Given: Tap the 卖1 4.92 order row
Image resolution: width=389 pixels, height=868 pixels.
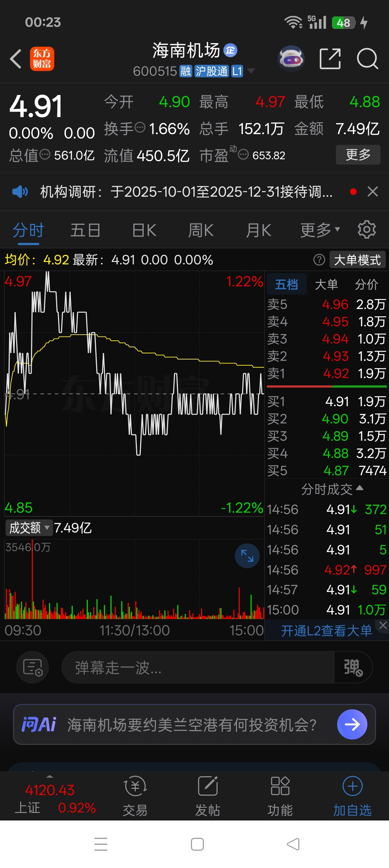Looking at the screenshot, I should tap(327, 374).
